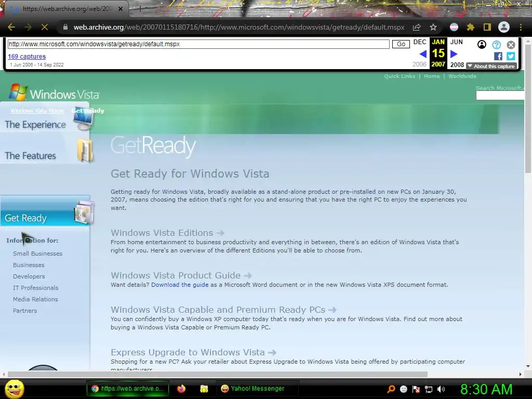
Task: Open file folder icon in taskbar
Action: coord(204,389)
